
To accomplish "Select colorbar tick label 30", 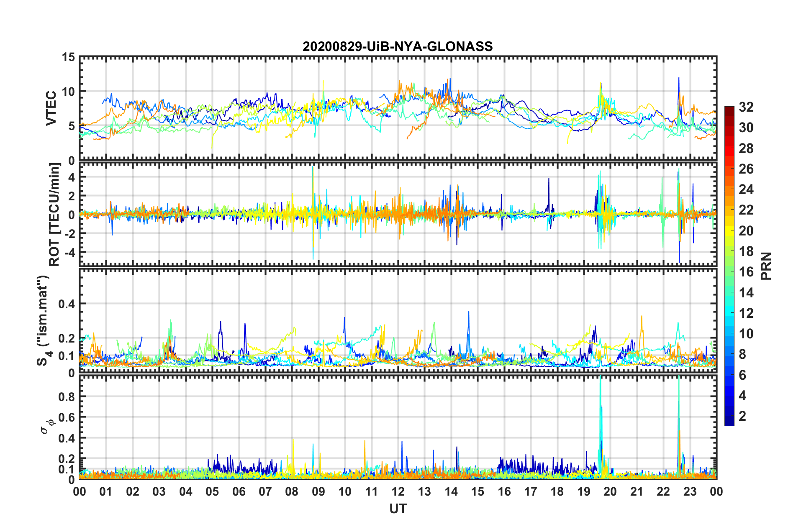I will click(x=746, y=128).
